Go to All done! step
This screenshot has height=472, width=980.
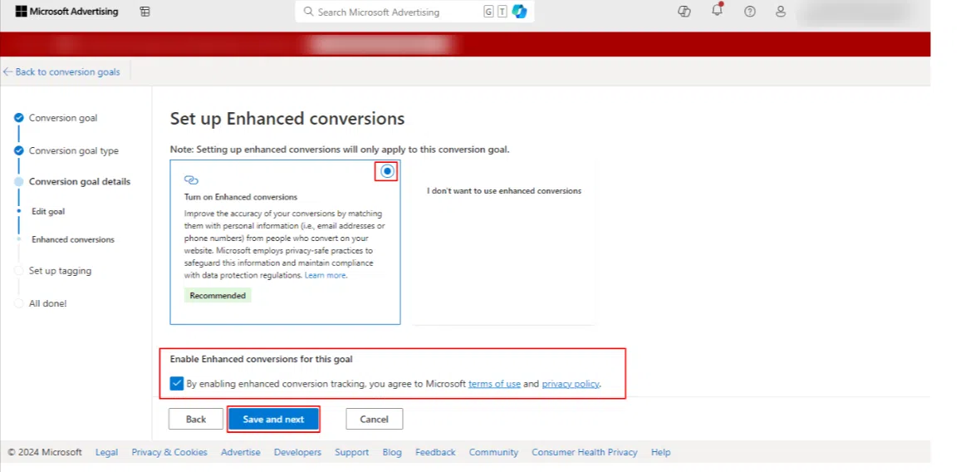point(47,303)
